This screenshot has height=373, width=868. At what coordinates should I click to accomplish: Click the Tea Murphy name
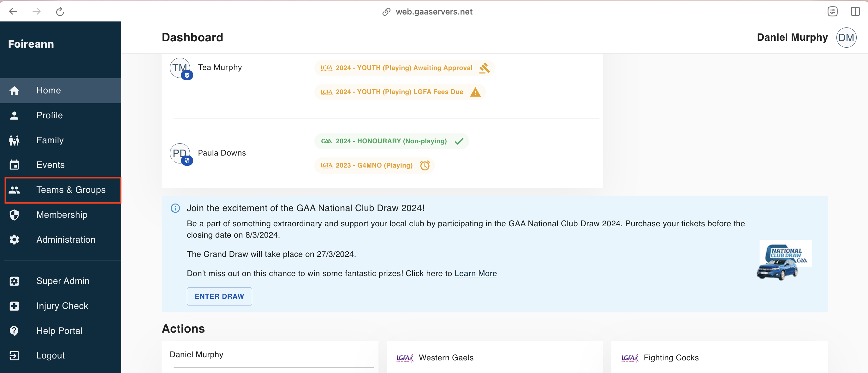tap(220, 68)
